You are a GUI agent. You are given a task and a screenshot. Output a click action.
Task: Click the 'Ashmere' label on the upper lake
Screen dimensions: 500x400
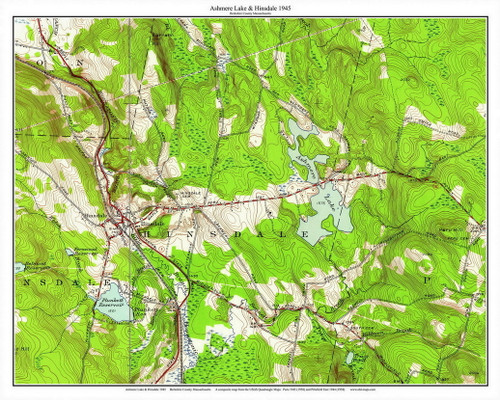point(305,166)
